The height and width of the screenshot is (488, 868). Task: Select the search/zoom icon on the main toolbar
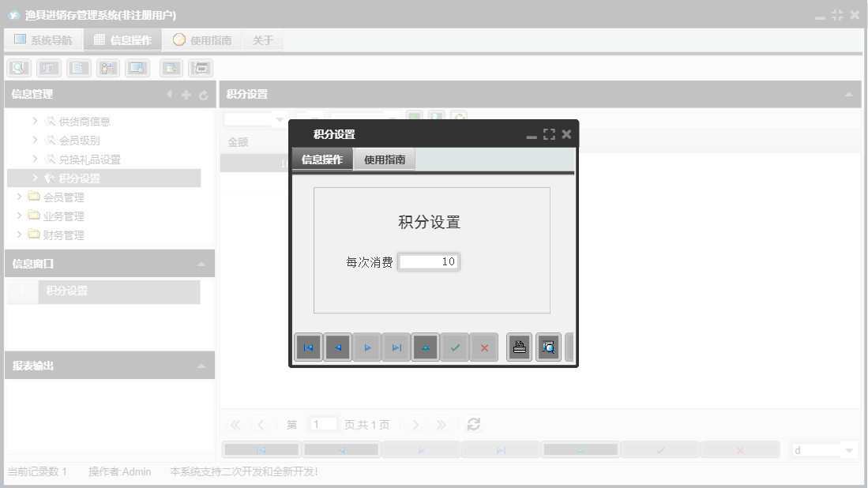[x=18, y=68]
